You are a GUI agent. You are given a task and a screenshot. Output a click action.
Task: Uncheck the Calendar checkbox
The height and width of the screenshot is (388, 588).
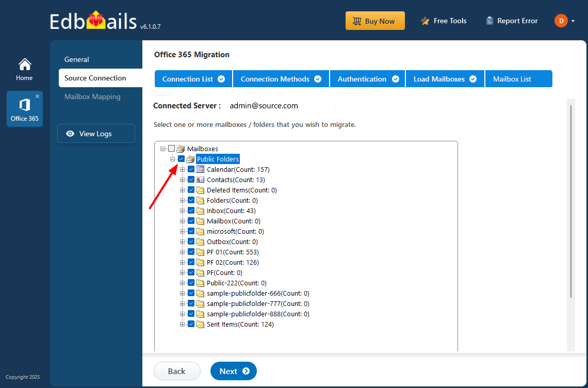tap(191, 169)
